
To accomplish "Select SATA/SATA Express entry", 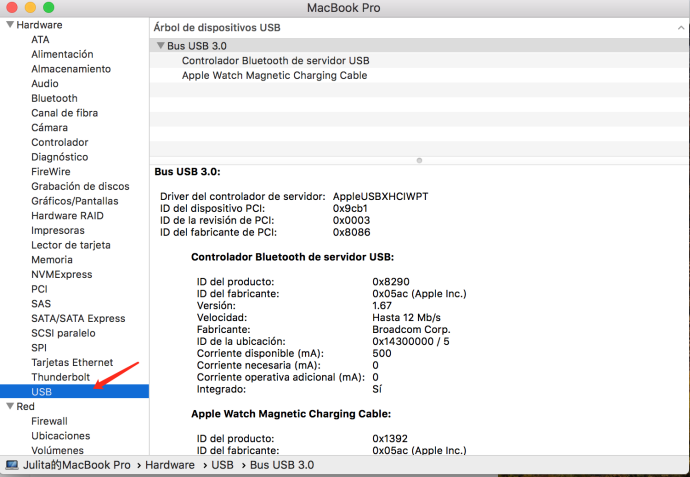I will pyautogui.click(x=78, y=318).
